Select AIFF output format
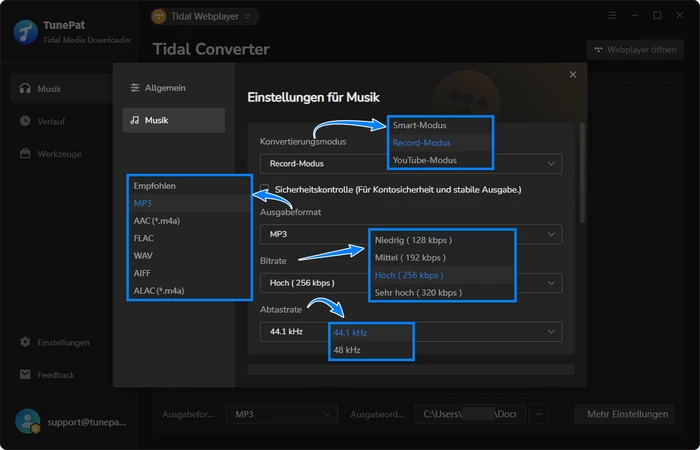The height and width of the screenshot is (450, 700). tap(190, 273)
